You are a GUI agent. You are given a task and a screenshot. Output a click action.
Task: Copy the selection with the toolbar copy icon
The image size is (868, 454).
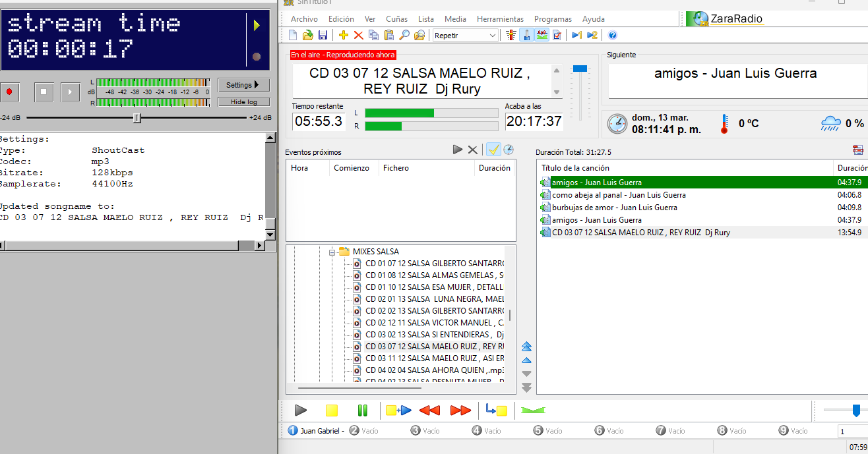(374, 35)
